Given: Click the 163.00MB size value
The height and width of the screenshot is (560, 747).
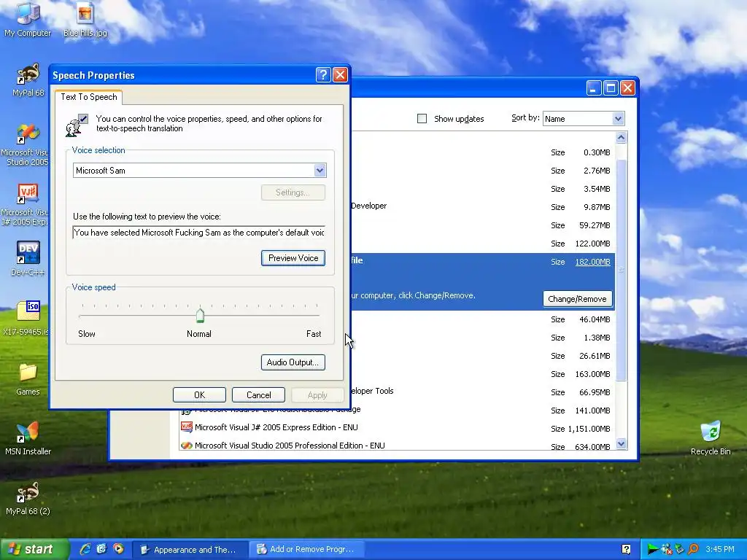Looking at the screenshot, I should [592, 374].
